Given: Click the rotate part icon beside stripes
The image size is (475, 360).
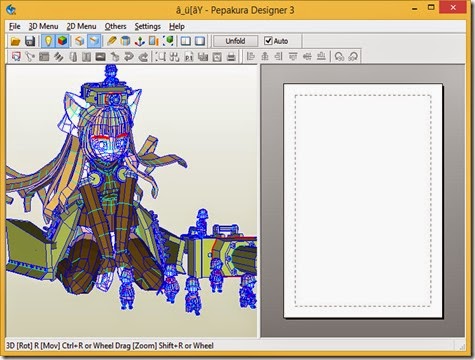Looking at the screenshot, I should click(x=73, y=57).
